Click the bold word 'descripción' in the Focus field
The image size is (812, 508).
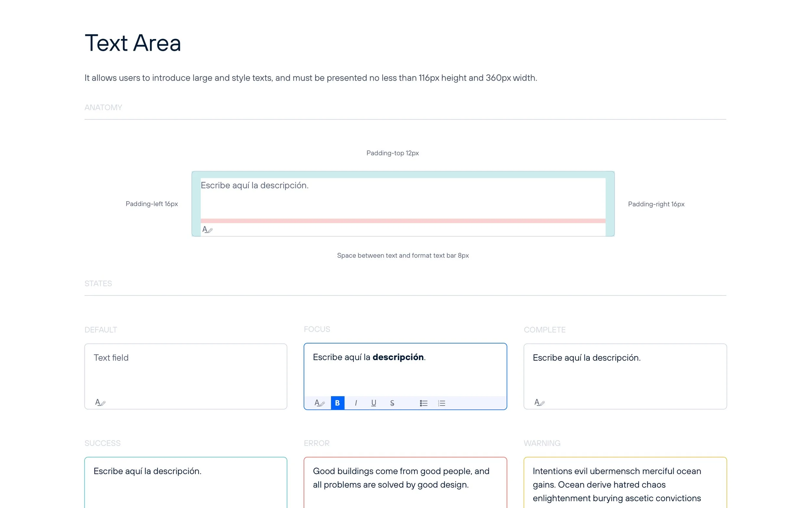coord(398,357)
